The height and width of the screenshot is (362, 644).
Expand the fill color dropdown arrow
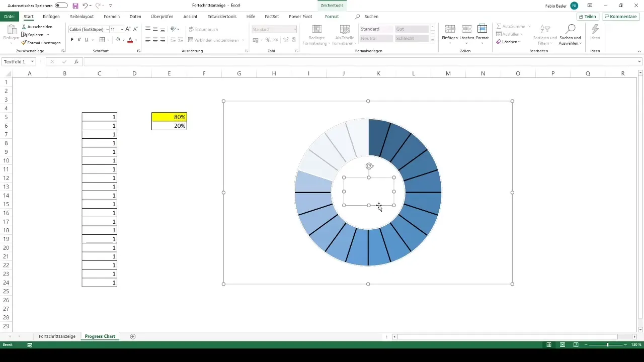click(x=123, y=40)
